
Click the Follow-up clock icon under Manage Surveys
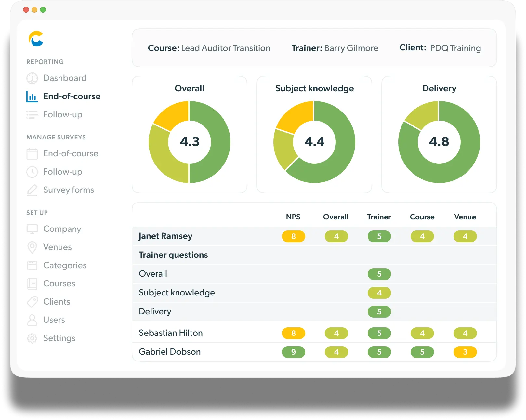coord(32,172)
